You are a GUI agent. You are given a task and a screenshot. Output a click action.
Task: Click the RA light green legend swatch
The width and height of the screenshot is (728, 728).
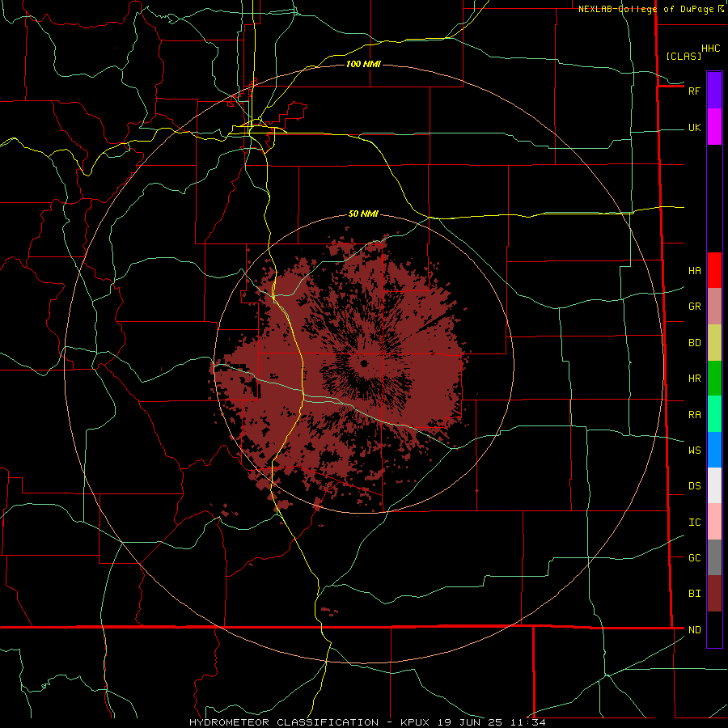click(x=714, y=414)
